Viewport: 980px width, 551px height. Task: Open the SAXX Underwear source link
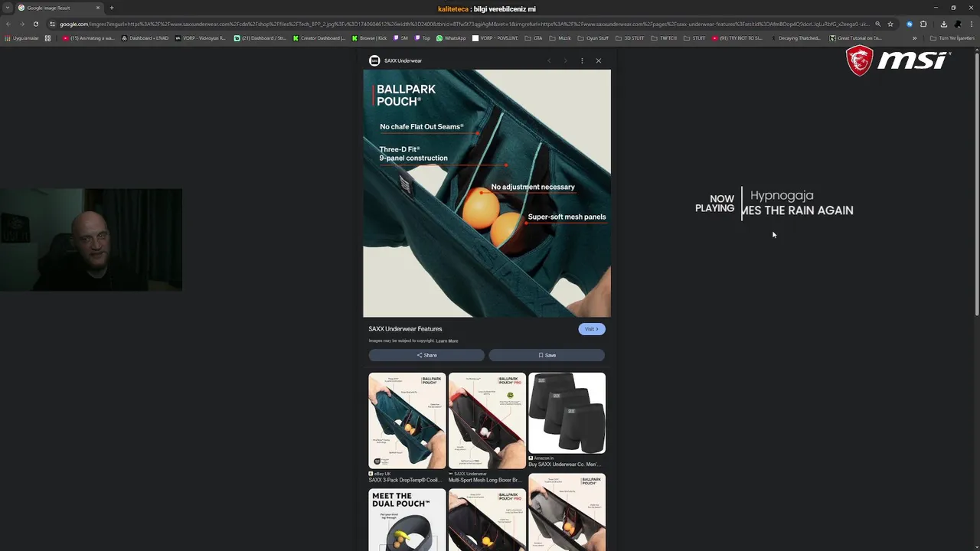click(x=403, y=60)
